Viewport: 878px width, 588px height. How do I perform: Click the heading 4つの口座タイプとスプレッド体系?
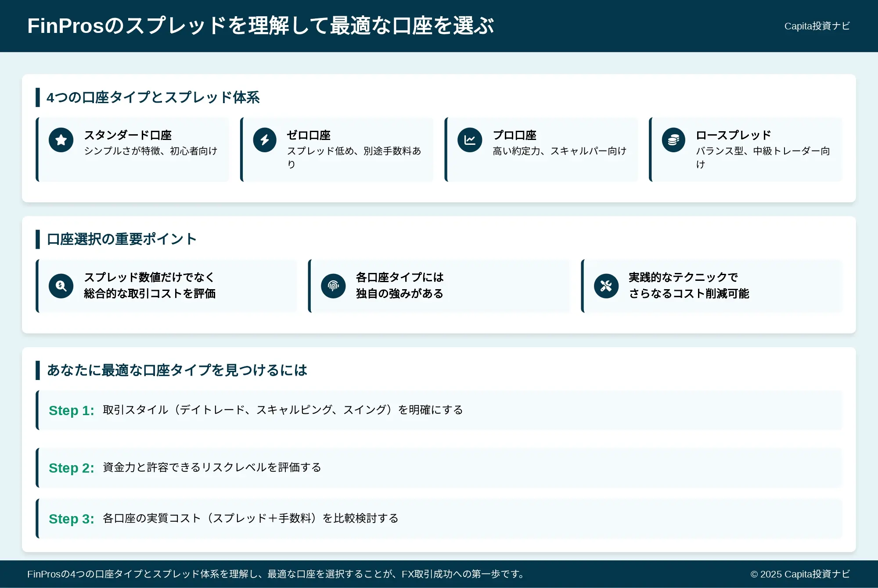153,97
